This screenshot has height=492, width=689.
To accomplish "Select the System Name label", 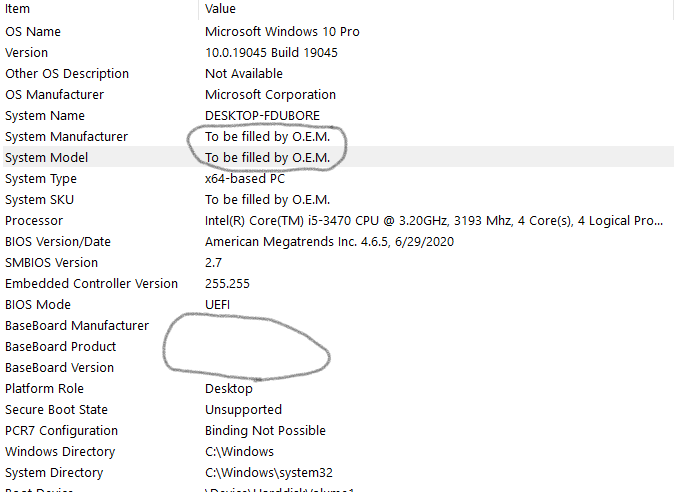I will click(x=45, y=116).
